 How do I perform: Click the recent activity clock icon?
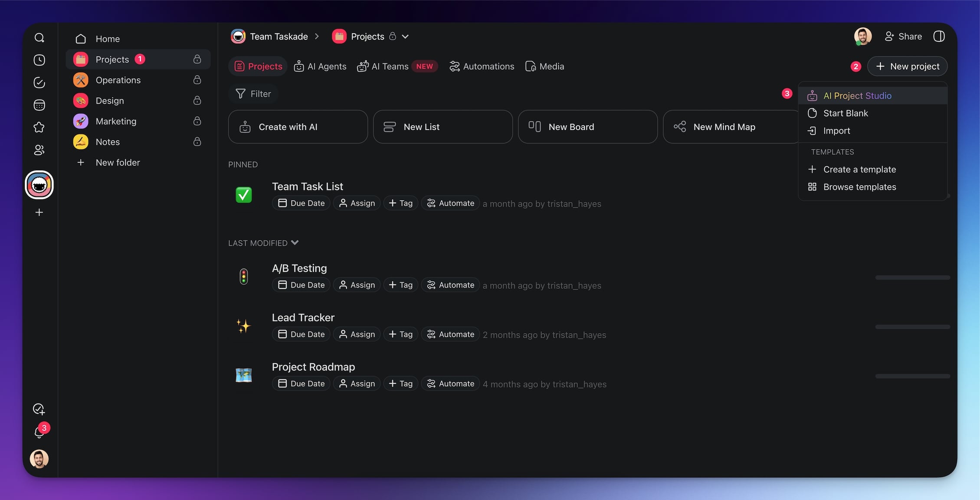coord(39,60)
